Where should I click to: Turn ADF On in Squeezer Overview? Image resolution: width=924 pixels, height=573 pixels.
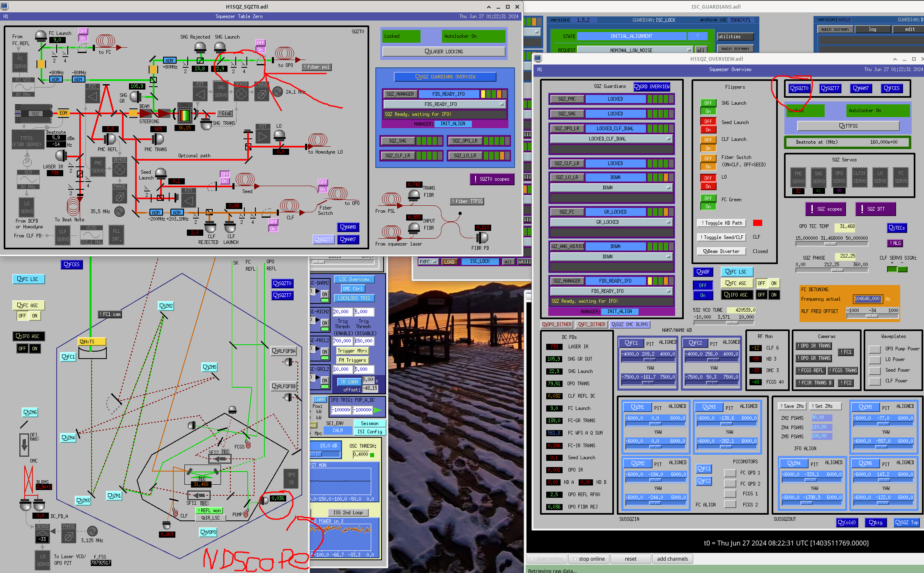[703, 295]
